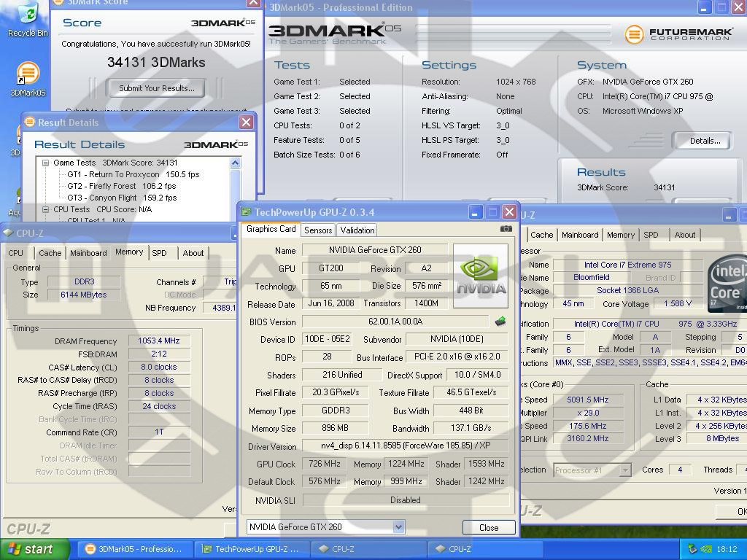Activate the first CPU-Z taskbar button
The image size is (747, 560).
tap(368, 549)
